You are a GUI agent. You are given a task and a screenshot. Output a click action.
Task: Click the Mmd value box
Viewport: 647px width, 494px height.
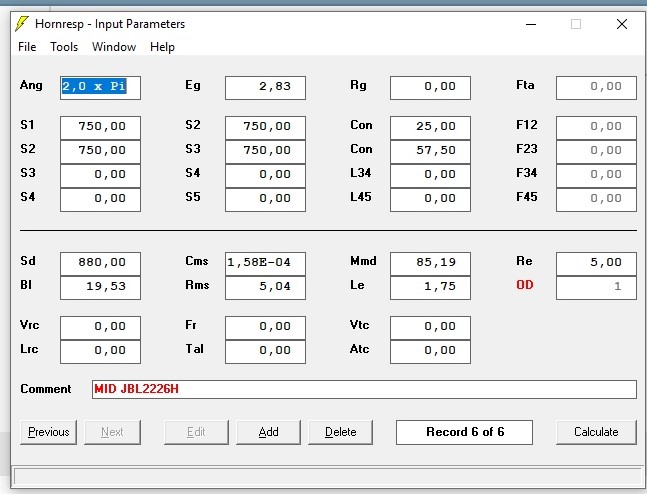[x=430, y=263]
